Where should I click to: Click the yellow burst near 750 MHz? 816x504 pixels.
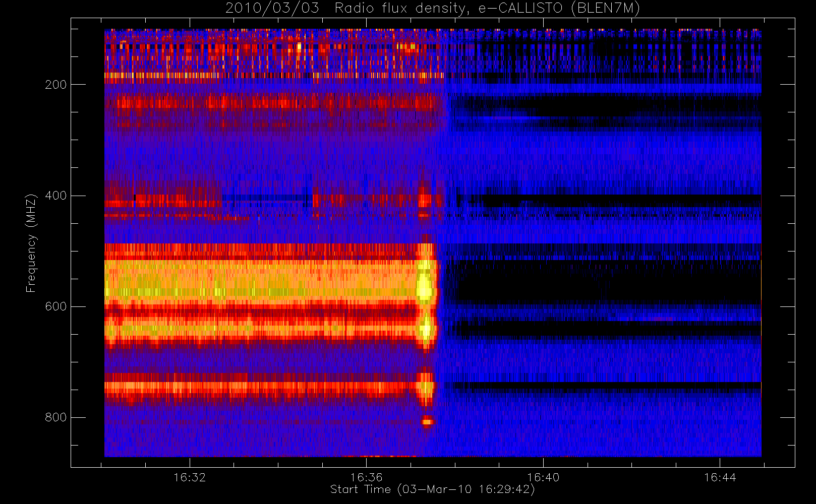(x=426, y=387)
